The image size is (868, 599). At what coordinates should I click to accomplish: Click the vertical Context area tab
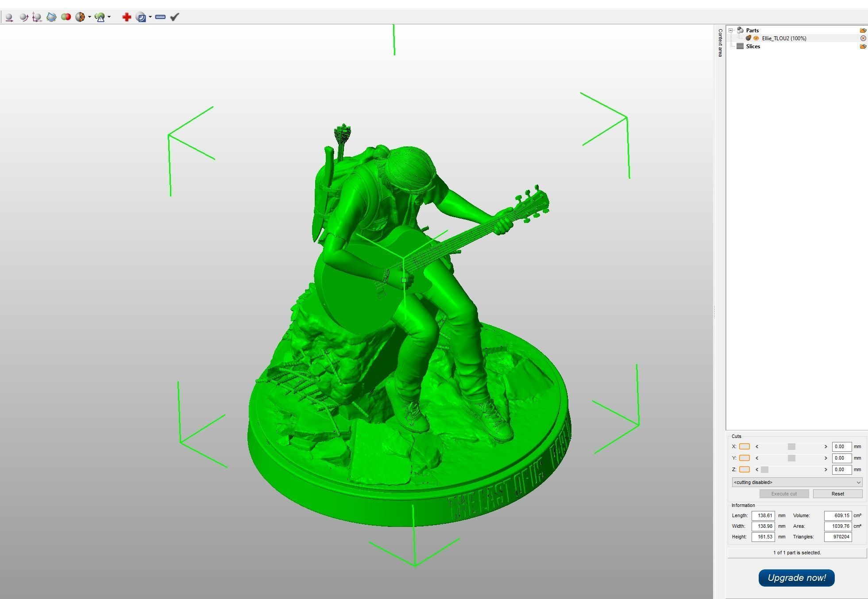[x=720, y=42]
